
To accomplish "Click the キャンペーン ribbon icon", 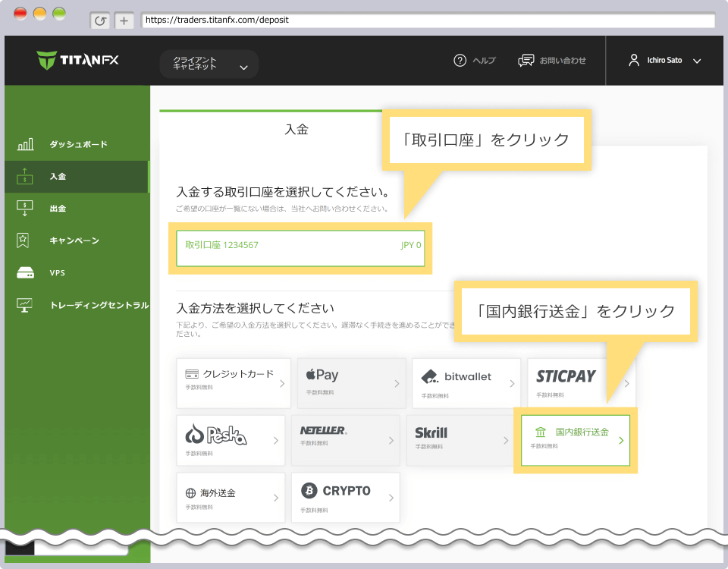I will pyautogui.click(x=25, y=240).
